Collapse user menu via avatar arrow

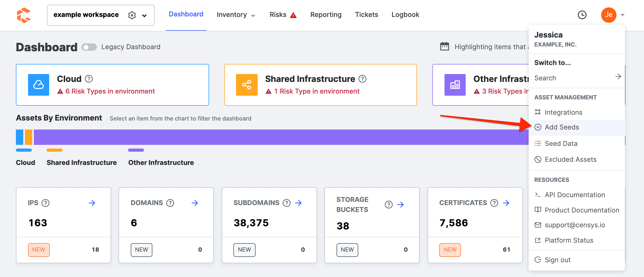tap(623, 15)
